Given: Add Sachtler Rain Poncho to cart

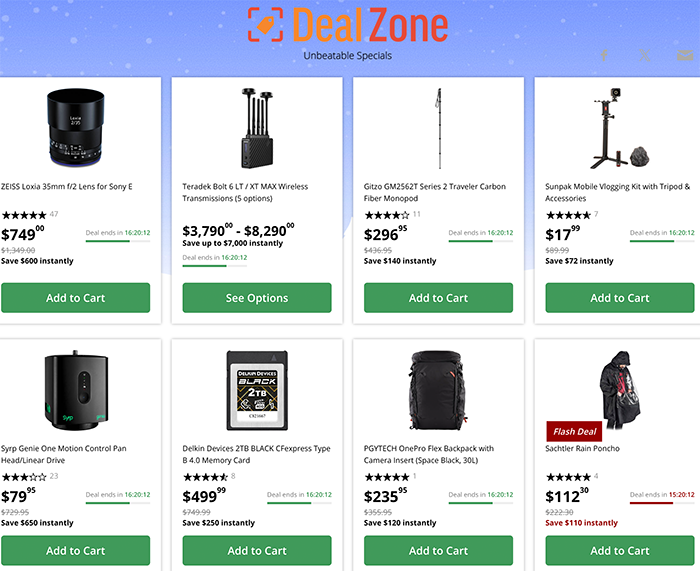Looking at the screenshot, I should click(x=620, y=550).
